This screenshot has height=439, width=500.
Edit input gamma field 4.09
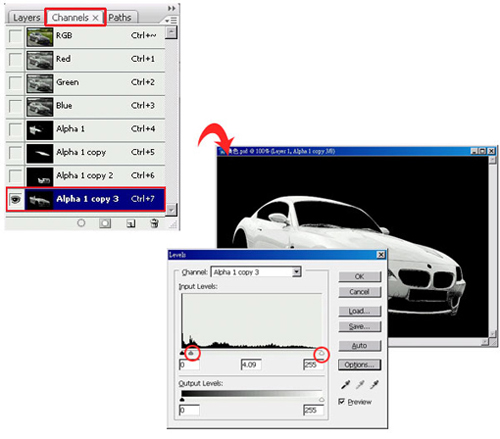251,365
